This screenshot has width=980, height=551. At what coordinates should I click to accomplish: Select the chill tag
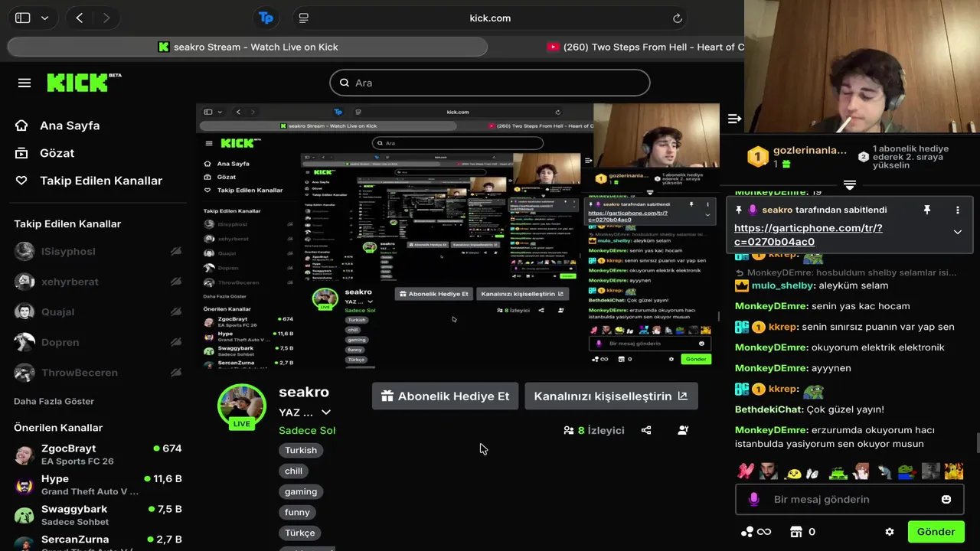(x=294, y=471)
